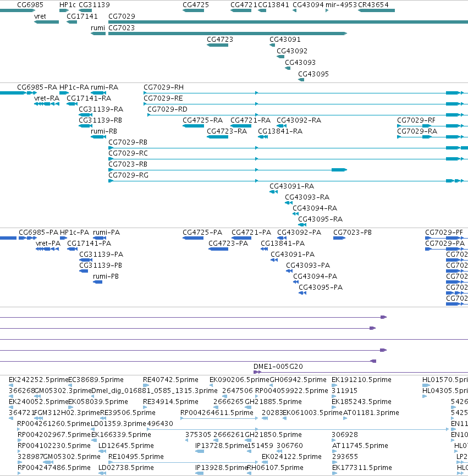Click the CG43092 gene label
The width and height of the screenshot is (468, 476).
[292, 51]
